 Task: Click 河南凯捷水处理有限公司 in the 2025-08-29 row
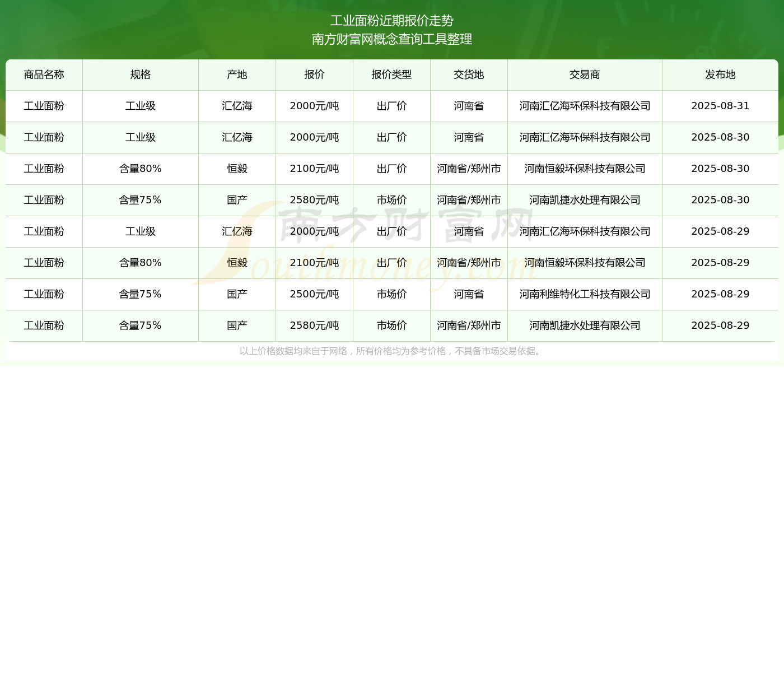(x=585, y=325)
